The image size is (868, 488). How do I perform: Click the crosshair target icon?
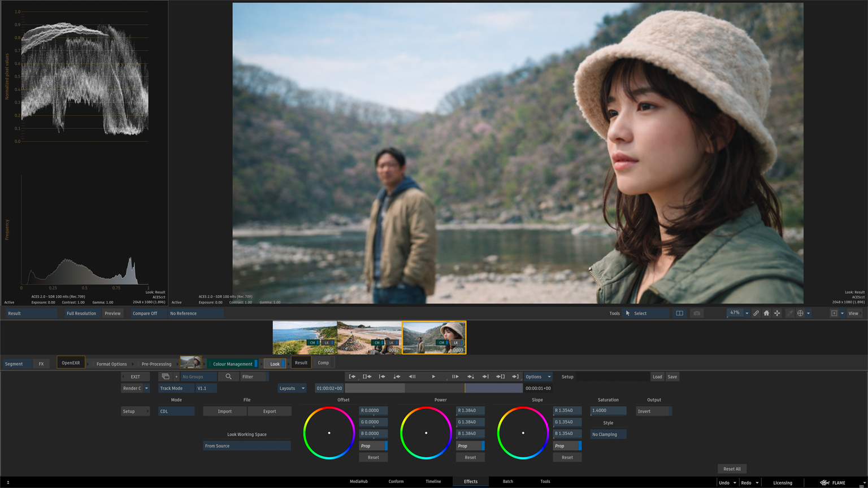pyautogui.click(x=800, y=313)
